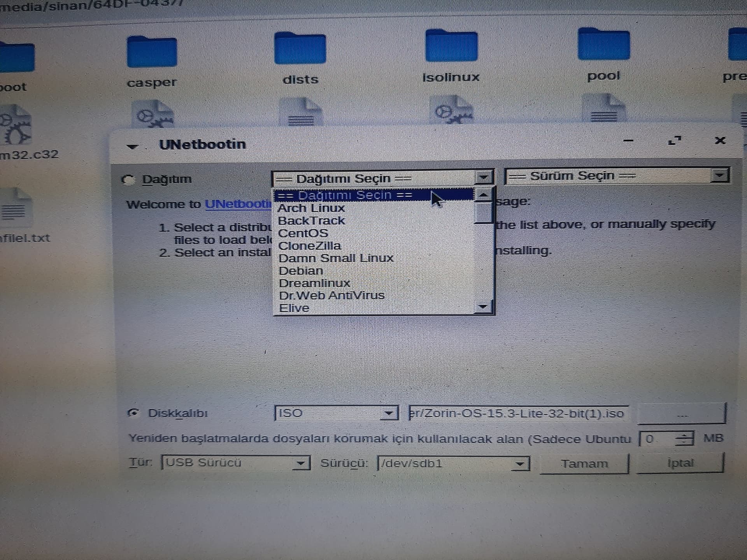
Task: Follow the UNetbootin welcome hyperlink
Action: [x=238, y=204]
